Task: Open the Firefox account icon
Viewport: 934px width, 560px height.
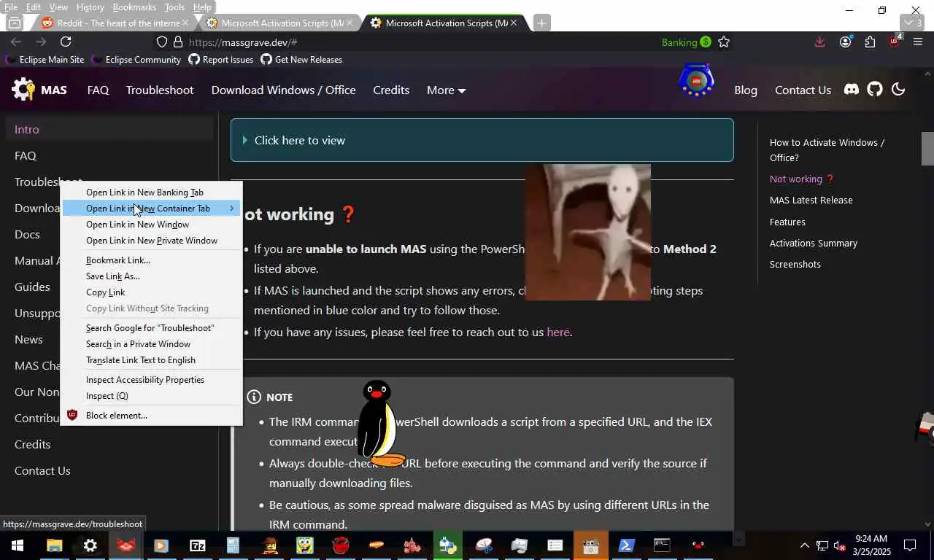Action: pos(845,42)
